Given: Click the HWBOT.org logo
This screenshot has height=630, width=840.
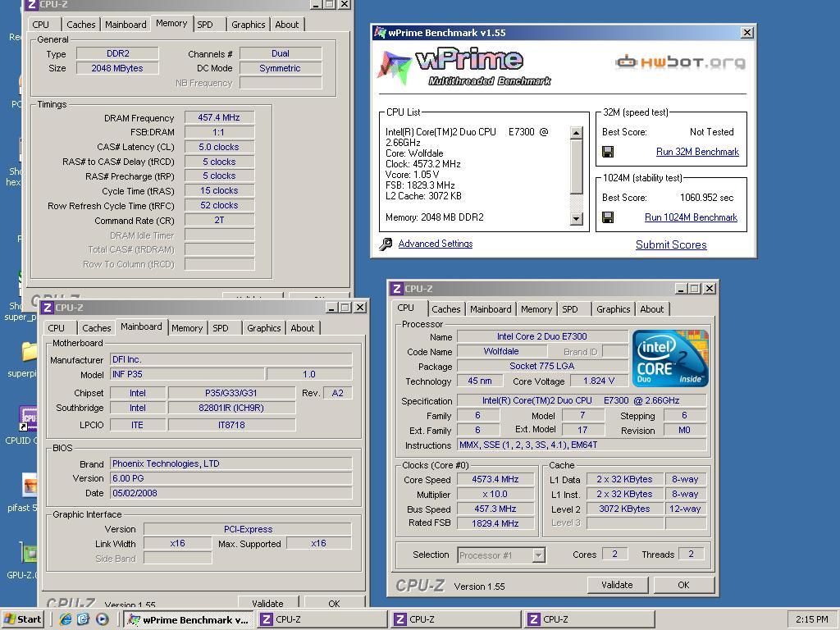Looking at the screenshot, I should coord(680,62).
